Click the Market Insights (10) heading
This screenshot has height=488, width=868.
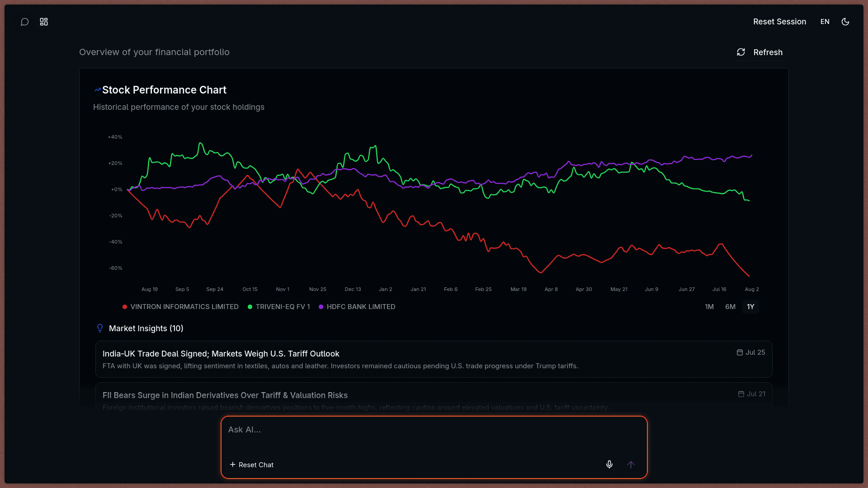pos(146,328)
